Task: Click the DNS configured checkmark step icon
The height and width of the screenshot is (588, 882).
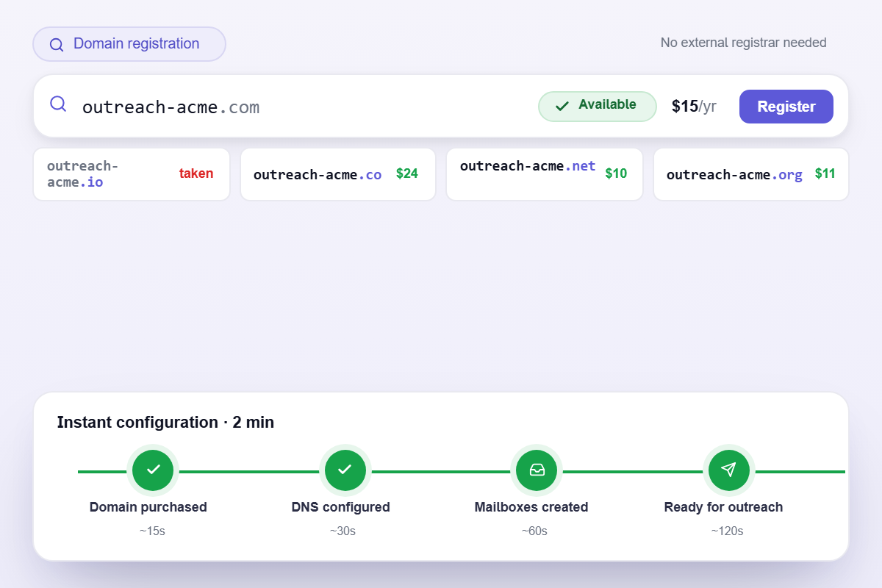Action: [345, 470]
